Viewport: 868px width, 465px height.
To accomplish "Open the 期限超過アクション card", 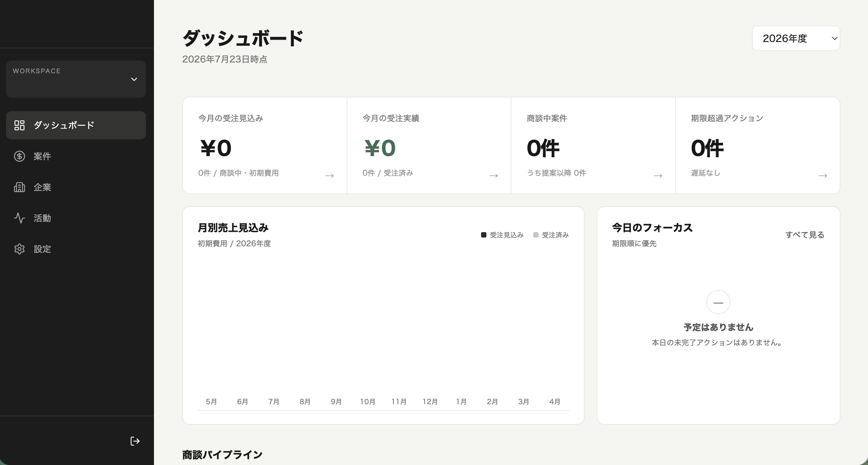I will (758, 145).
